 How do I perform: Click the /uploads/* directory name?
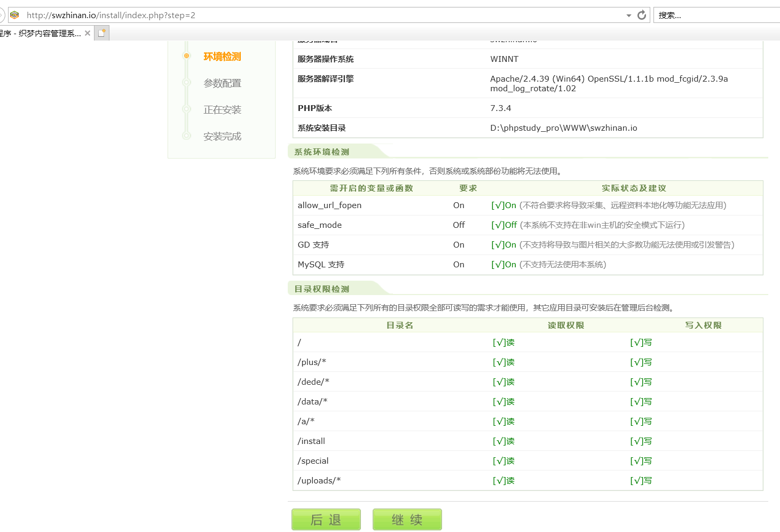[319, 481]
